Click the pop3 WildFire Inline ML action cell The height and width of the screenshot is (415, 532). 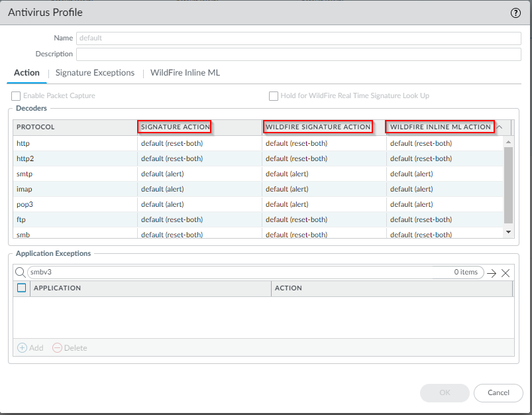coord(445,204)
